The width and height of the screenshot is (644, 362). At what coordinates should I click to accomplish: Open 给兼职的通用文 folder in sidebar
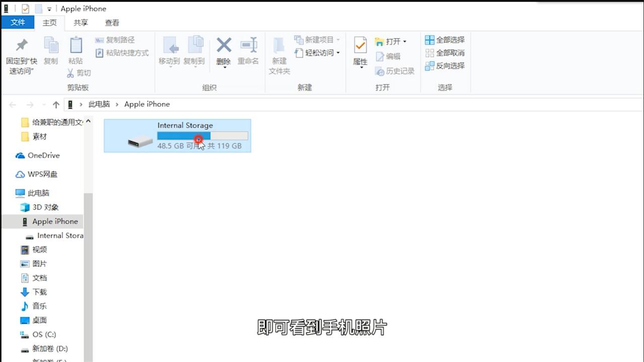pos(52,122)
